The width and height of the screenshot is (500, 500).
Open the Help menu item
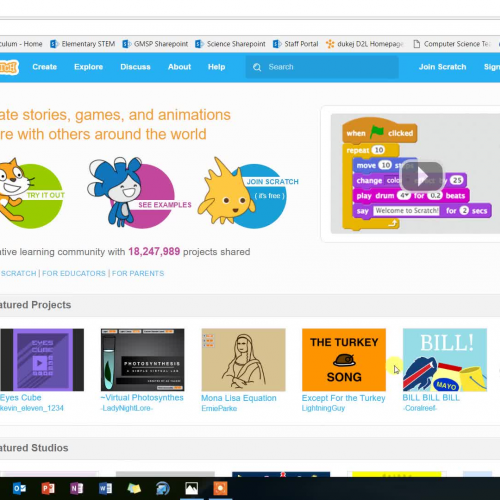217,67
